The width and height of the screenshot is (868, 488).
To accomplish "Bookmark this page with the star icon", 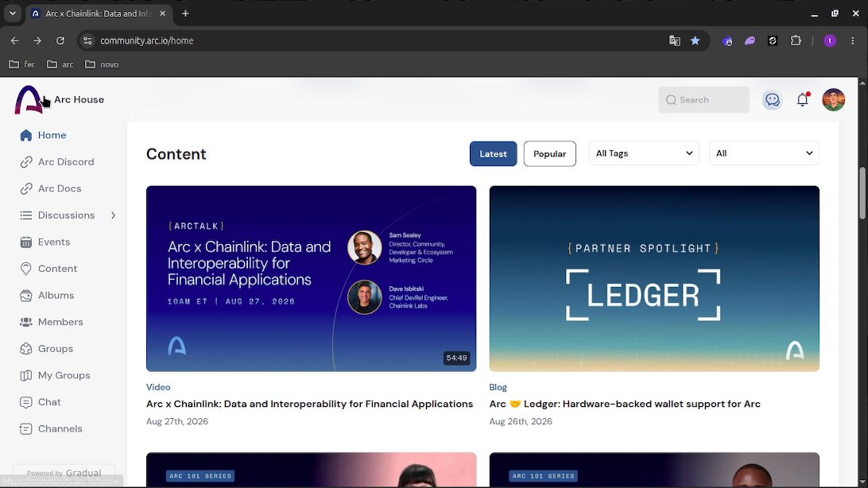I will [696, 41].
